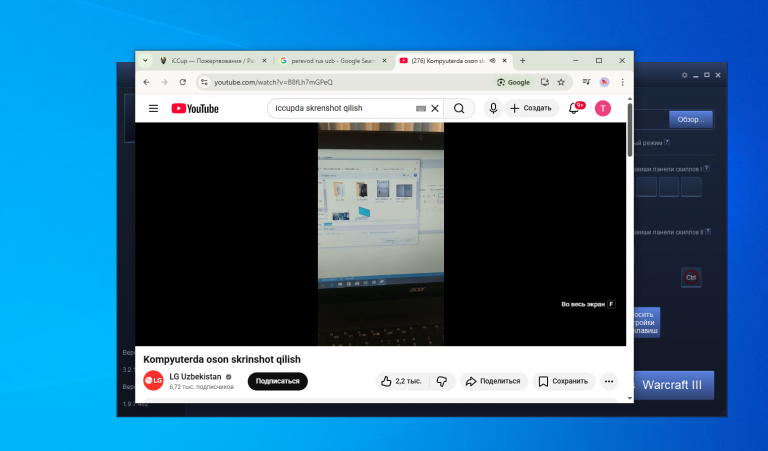Save the video with Сохранить
The image size is (768, 451).
(564, 381)
